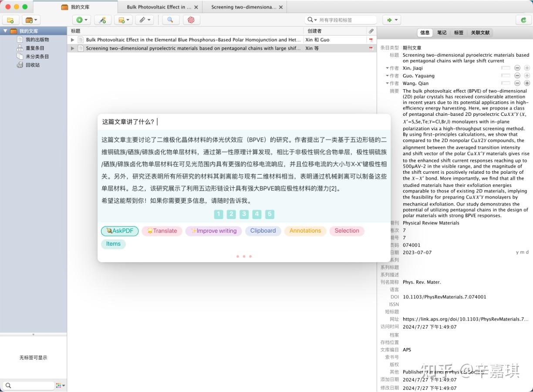The height and width of the screenshot is (392, 533).
Task: Open creator type dropdown for Guo, Yaguang
Action: tap(392, 76)
